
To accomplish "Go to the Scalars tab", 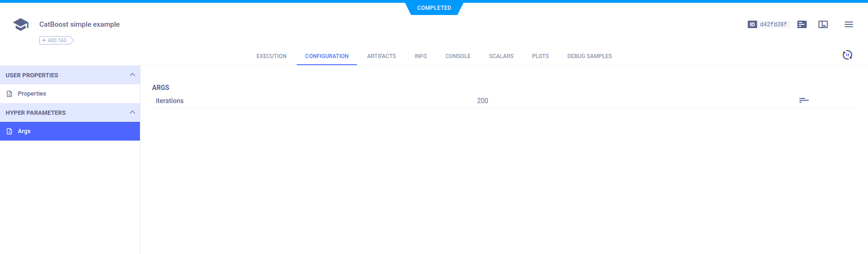I will pyautogui.click(x=501, y=56).
